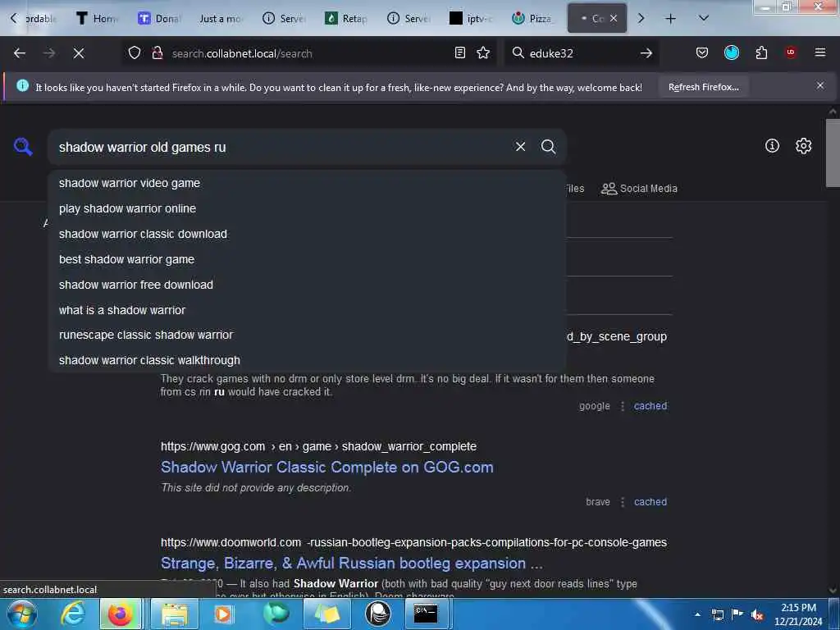Click the muted volume tray icon
The image size is (840, 630).
coord(756,615)
